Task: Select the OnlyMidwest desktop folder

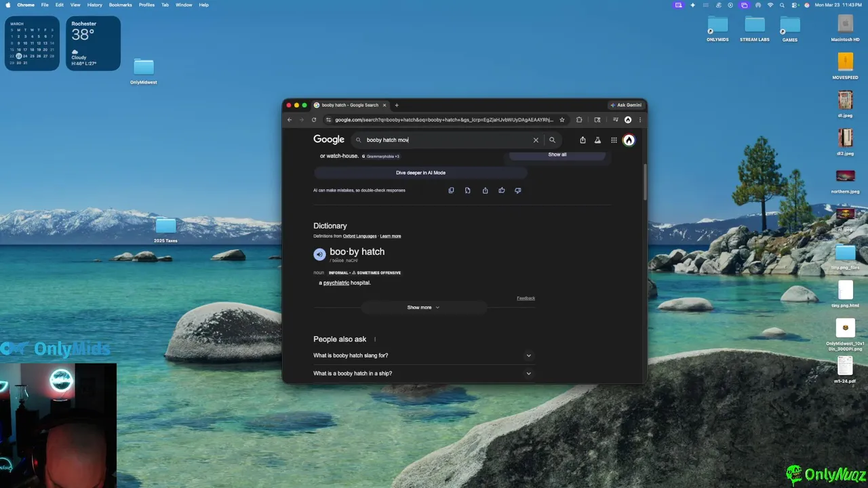Action: coord(144,70)
